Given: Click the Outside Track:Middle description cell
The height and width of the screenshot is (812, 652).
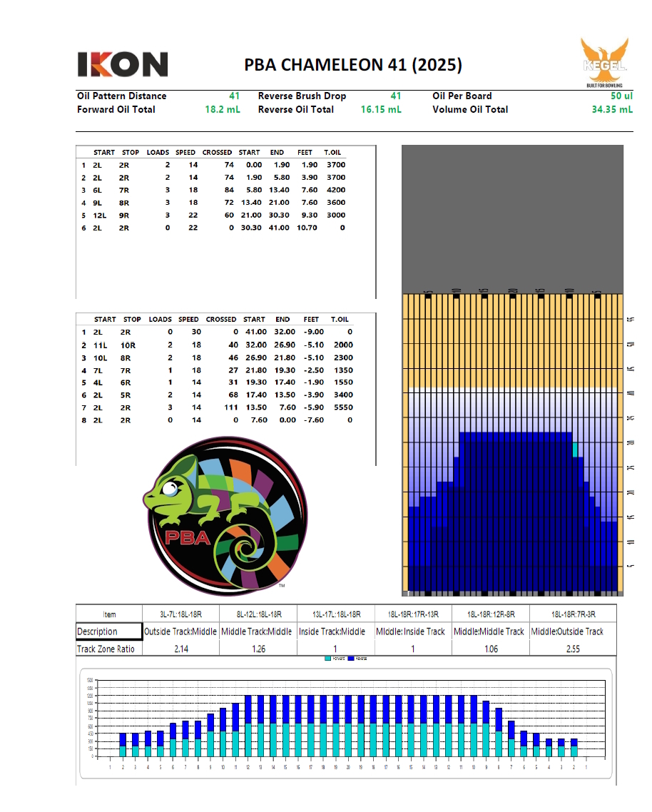Looking at the screenshot, I should click(180, 631).
